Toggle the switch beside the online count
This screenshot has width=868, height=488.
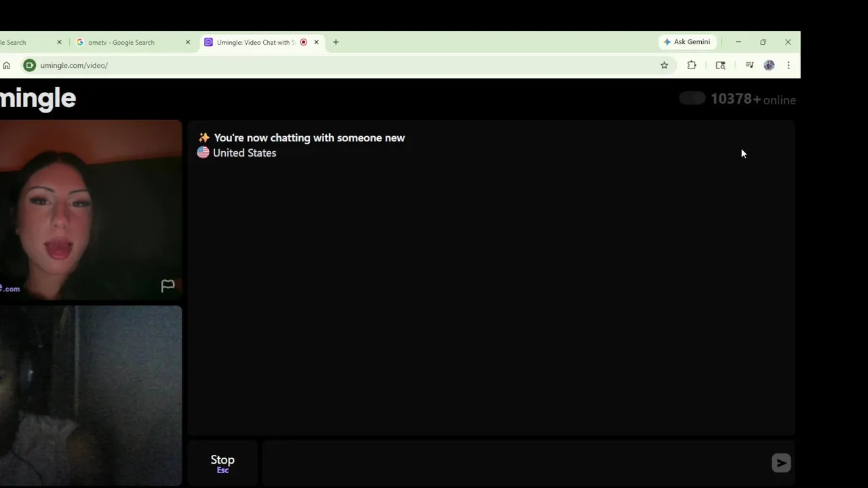click(x=692, y=99)
